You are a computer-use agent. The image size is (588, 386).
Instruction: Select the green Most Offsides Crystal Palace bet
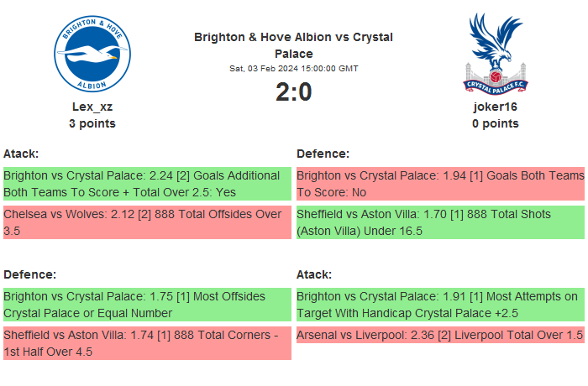point(147,305)
